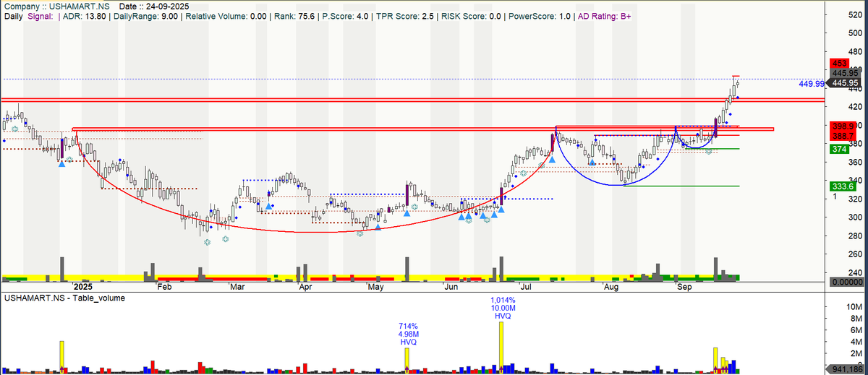Click the 1,014% 10.00M HVQ annotation
This screenshot has width=868, height=375.
(502, 308)
